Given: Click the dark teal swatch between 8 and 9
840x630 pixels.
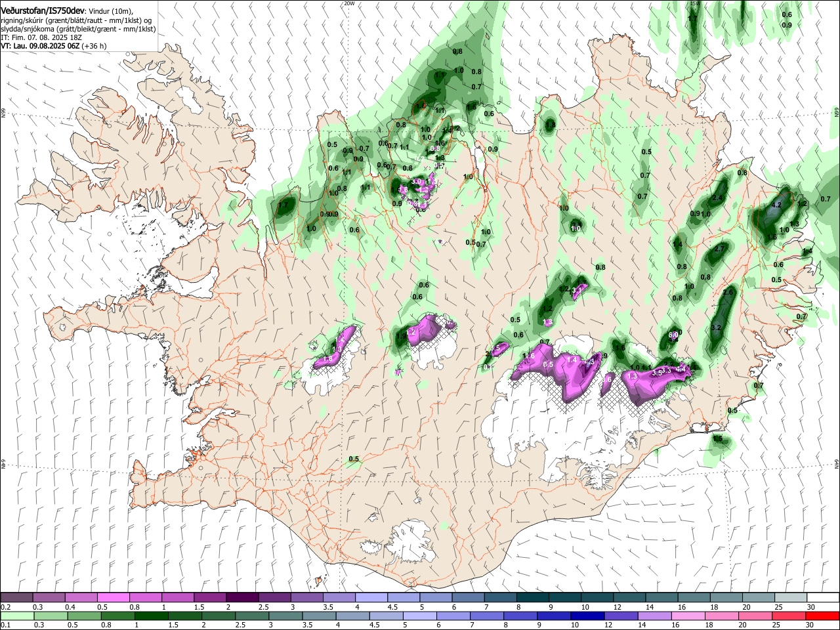Looking at the screenshot, I should point(532,597).
